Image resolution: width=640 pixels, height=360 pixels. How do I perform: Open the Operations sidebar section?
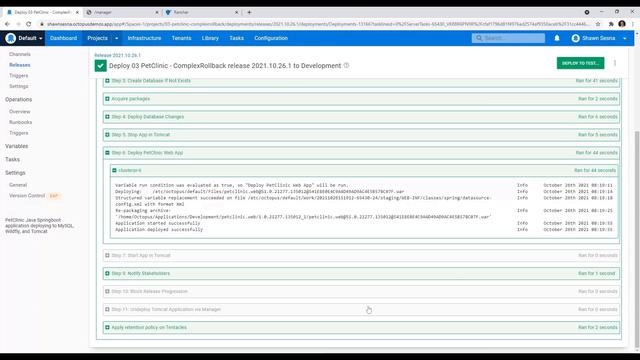pos(18,100)
